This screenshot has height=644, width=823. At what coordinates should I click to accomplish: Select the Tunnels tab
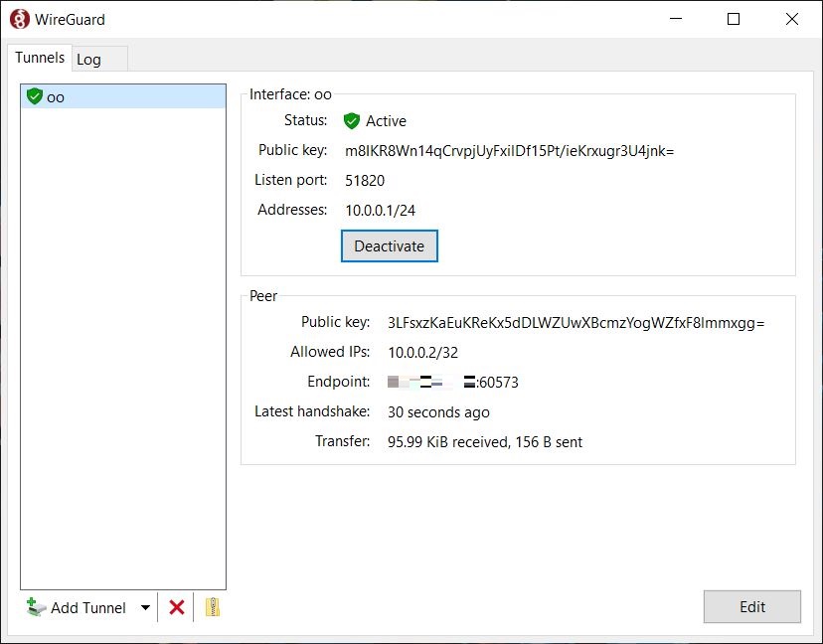click(40, 58)
